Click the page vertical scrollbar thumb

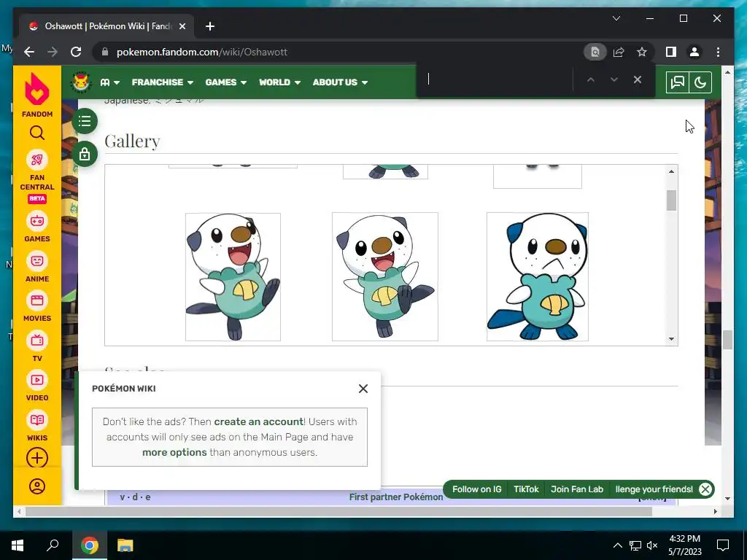(727, 340)
